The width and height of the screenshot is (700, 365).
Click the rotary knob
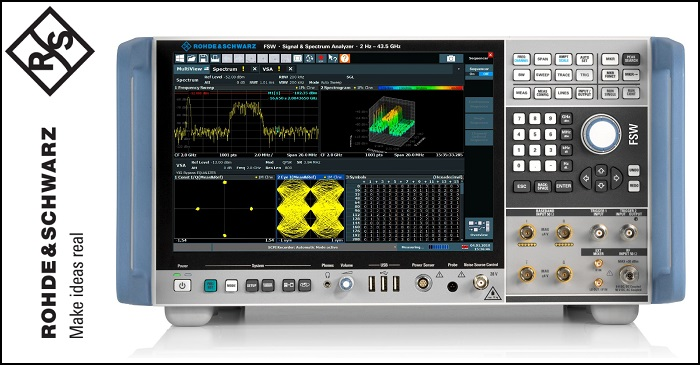(x=601, y=134)
